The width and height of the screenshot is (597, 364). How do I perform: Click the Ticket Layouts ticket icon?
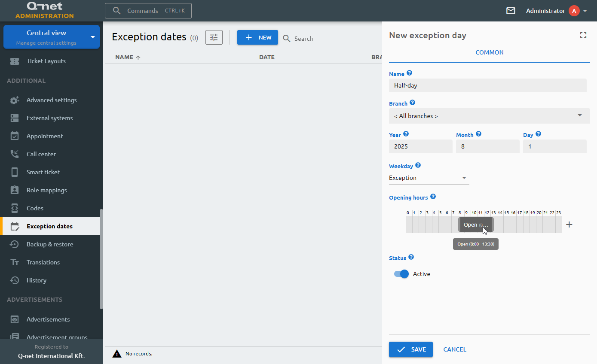click(15, 61)
